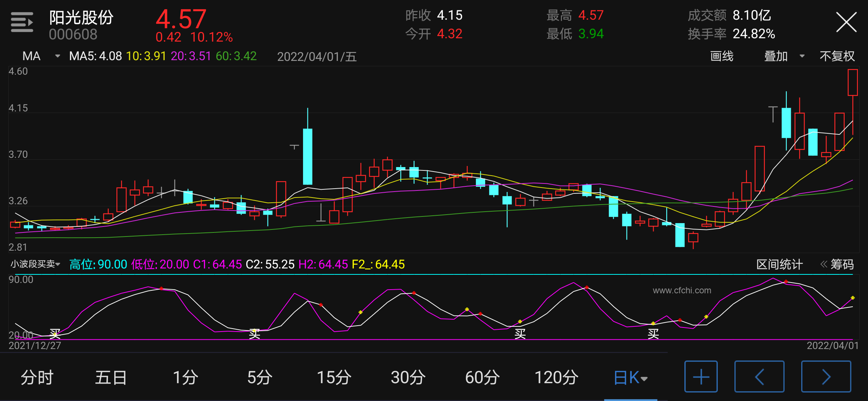Go to next with right arrow button
The width and height of the screenshot is (868, 401).
826,376
